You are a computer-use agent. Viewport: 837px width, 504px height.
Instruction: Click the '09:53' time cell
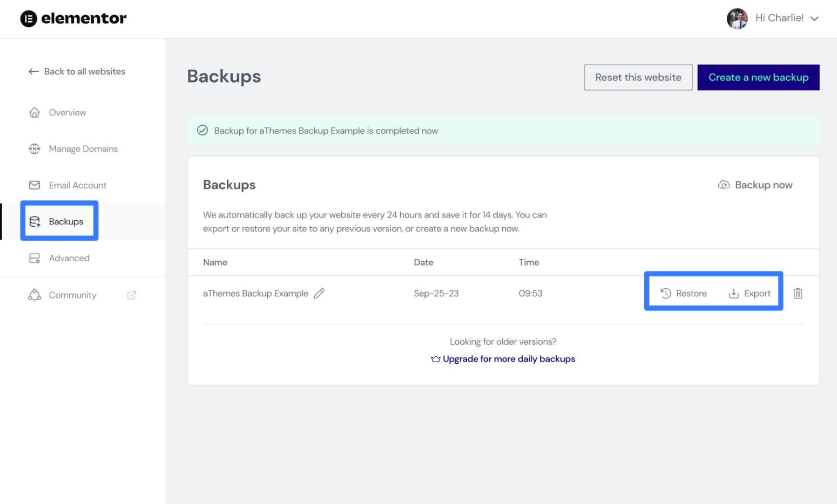[x=530, y=294]
